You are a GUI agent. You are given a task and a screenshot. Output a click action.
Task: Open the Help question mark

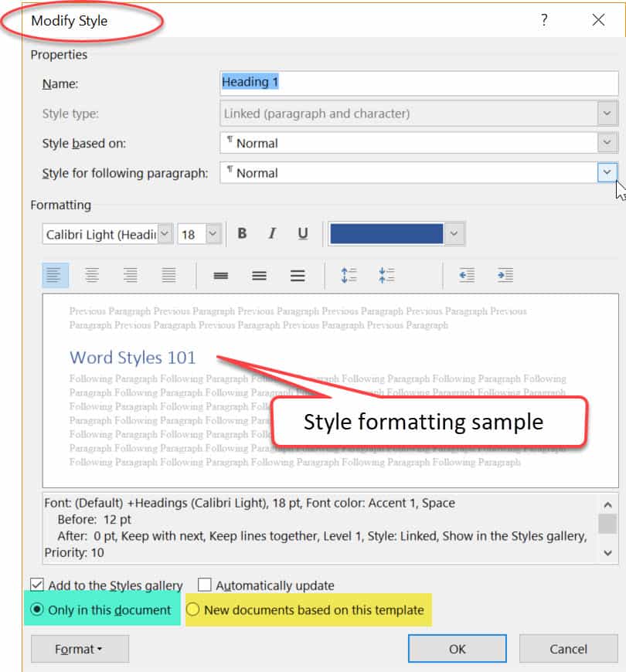coord(543,20)
